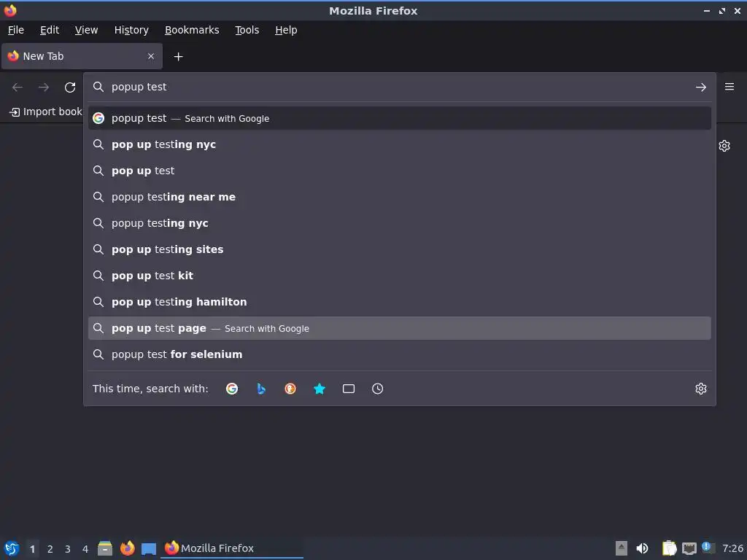Open the Help menu
This screenshot has width=747, height=560.
coord(286,30)
